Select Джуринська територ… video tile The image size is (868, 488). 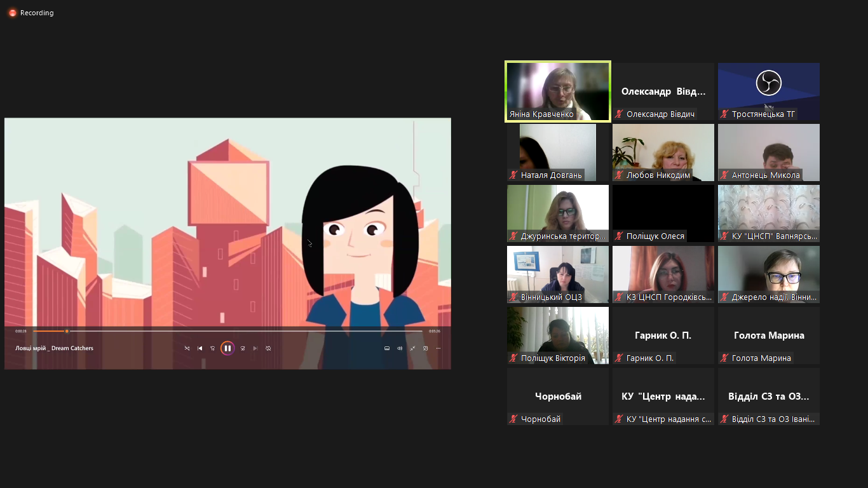click(x=558, y=213)
